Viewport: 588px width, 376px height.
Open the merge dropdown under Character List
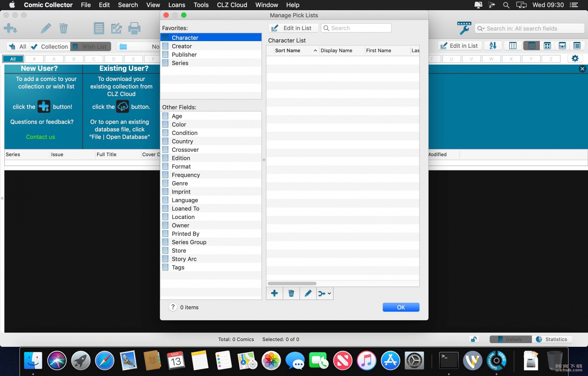pyautogui.click(x=325, y=293)
